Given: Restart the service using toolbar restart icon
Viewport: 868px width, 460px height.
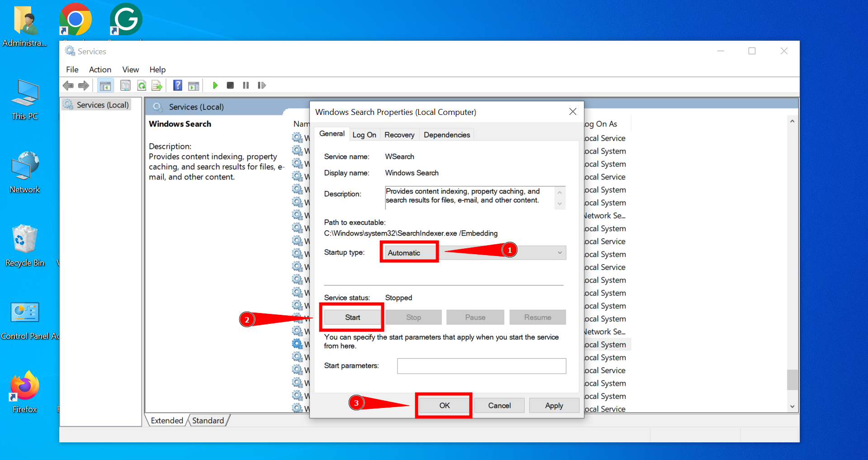Looking at the screenshot, I should pyautogui.click(x=261, y=85).
